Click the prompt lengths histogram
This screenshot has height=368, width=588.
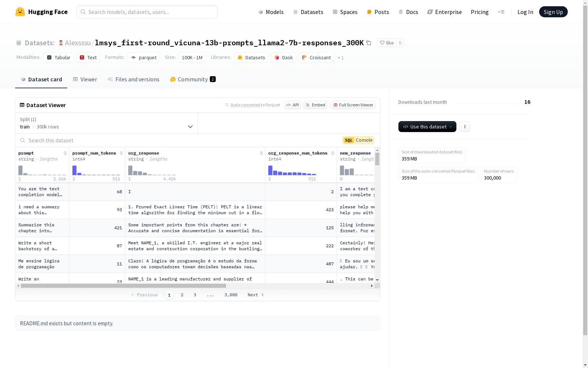tap(42, 170)
